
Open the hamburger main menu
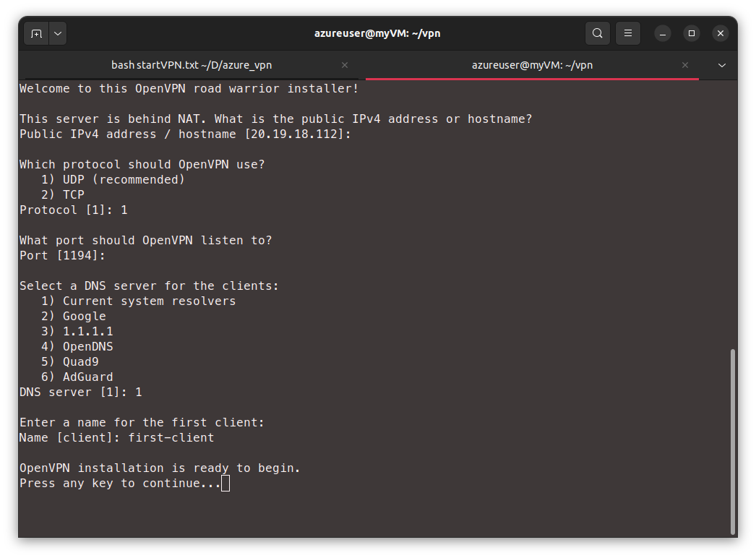click(628, 33)
